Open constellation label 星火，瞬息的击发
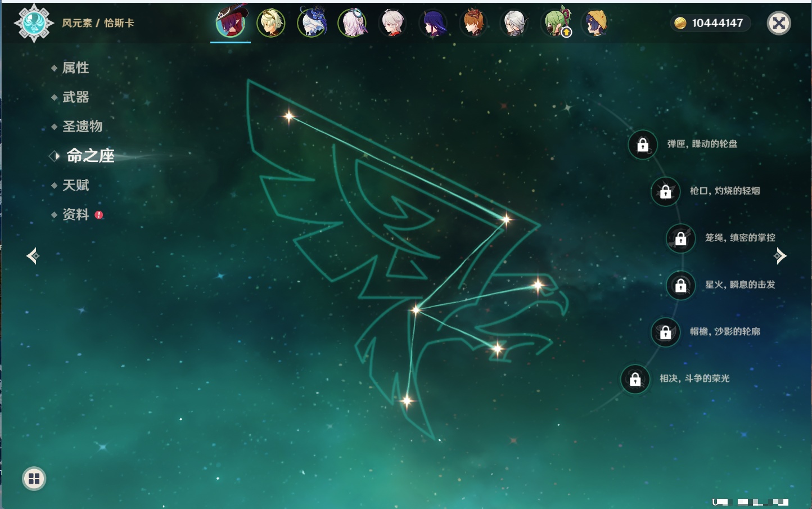The height and width of the screenshot is (509, 812). coord(740,285)
